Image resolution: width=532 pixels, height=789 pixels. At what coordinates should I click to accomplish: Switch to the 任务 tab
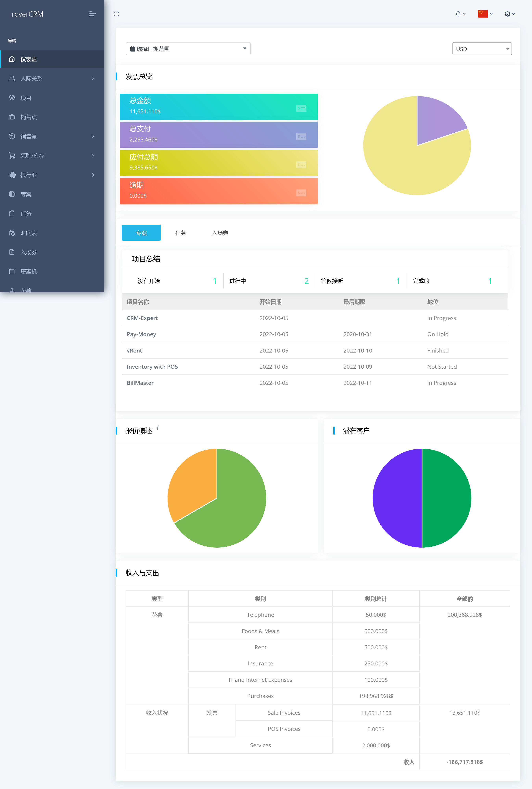click(x=181, y=233)
